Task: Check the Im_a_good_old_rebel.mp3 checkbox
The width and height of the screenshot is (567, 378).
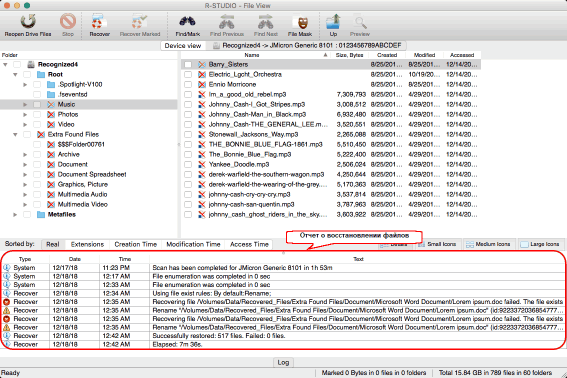Action: [188, 94]
